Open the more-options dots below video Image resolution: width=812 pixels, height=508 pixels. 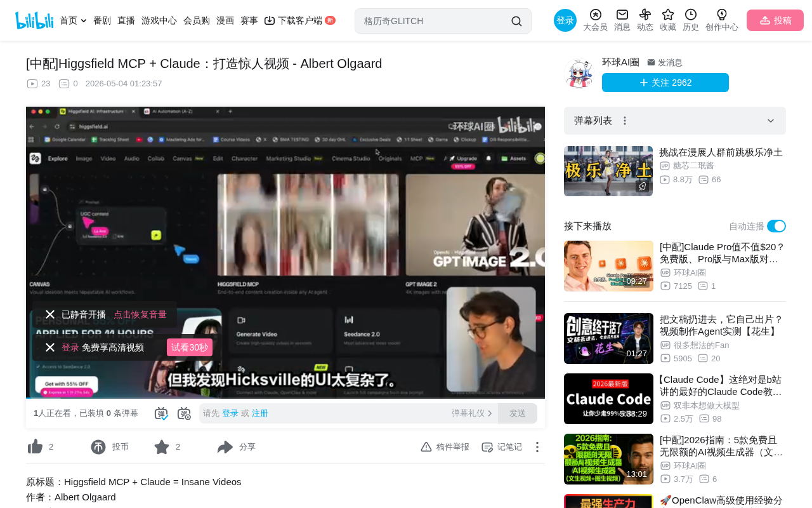537,447
